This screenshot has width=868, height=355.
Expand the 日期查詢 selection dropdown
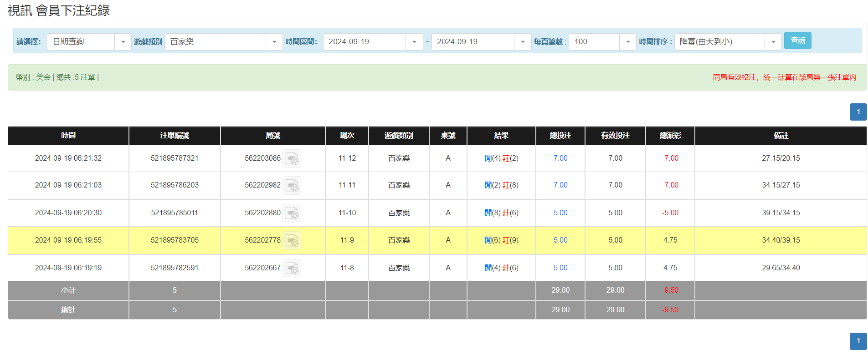click(123, 42)
